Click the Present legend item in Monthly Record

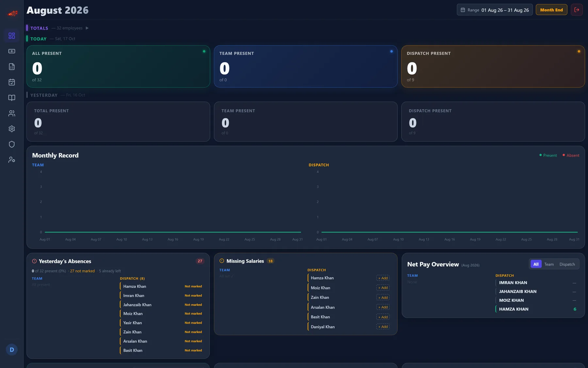click(x=548, y=155)
